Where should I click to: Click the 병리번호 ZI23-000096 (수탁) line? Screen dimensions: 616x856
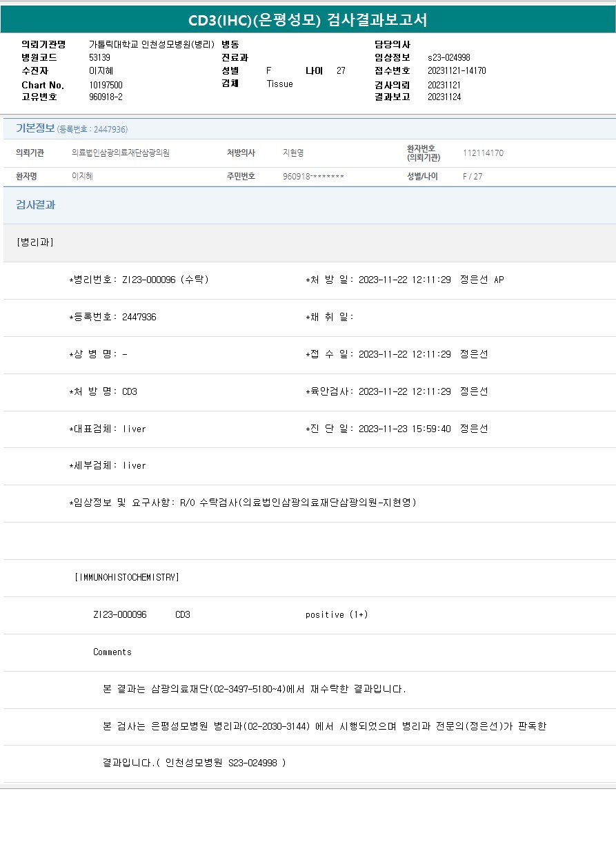[139, 280]
